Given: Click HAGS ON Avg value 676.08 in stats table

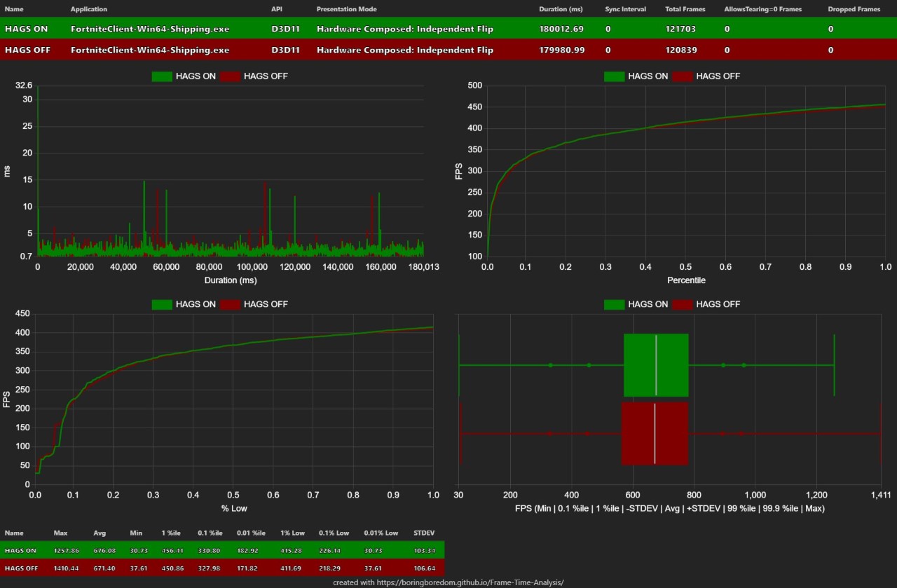Looking at the screenshot, I should pos(104,551).
